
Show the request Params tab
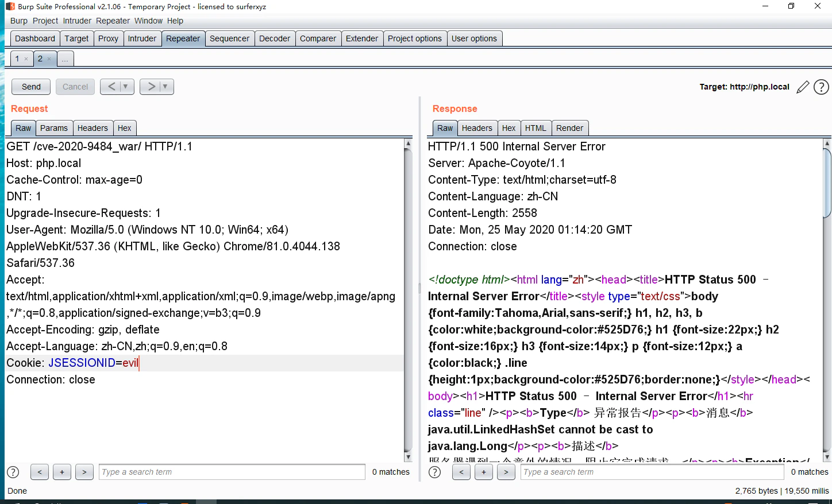pyautogui.click(x=54, y=128)
